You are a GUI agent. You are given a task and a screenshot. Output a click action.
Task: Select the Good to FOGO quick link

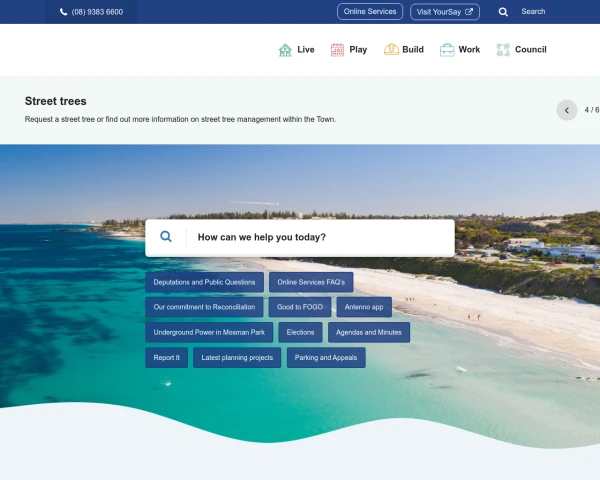coord(300,307)
